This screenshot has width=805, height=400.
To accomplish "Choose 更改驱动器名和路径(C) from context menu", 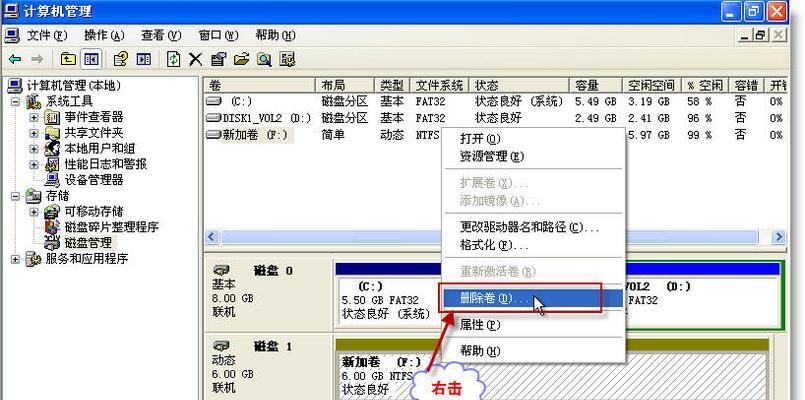I will (x=533, y=227).
